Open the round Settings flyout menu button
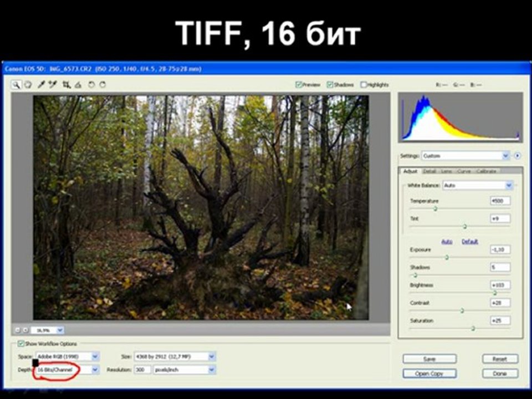Viewport: 532px width, 399px height. coord(518,156)
